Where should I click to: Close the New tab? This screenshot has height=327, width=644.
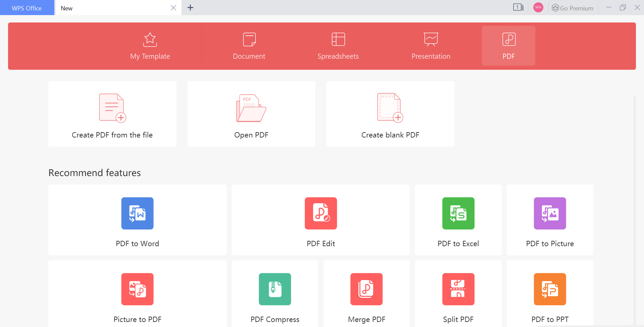click(x=173, y=8)
